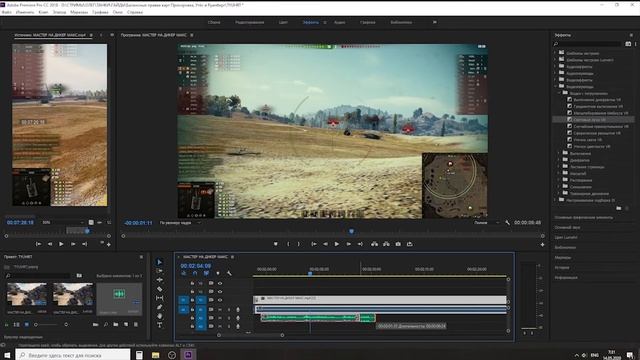
Task: Add marker from timeline header
Action: [218, 273]
